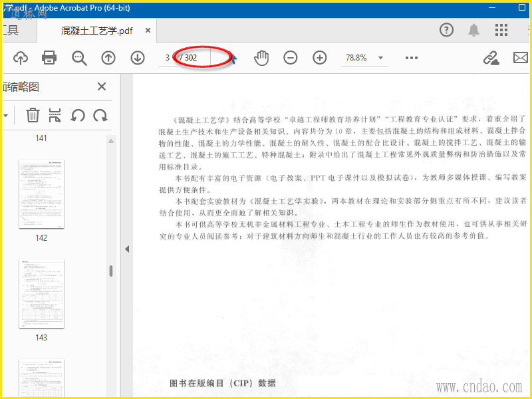This screenshot has height=399, width=532.
Task: Click the upload to cloud icon
Action: 21,58
